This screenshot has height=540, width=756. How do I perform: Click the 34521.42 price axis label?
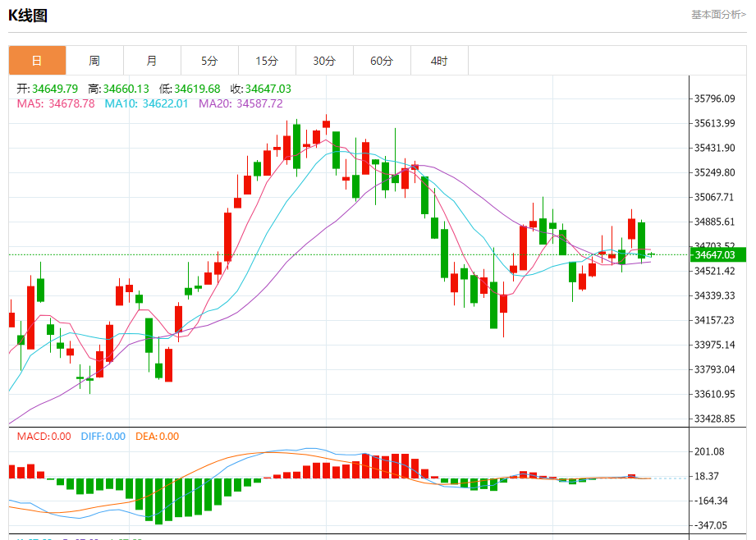tap(714, 271)
